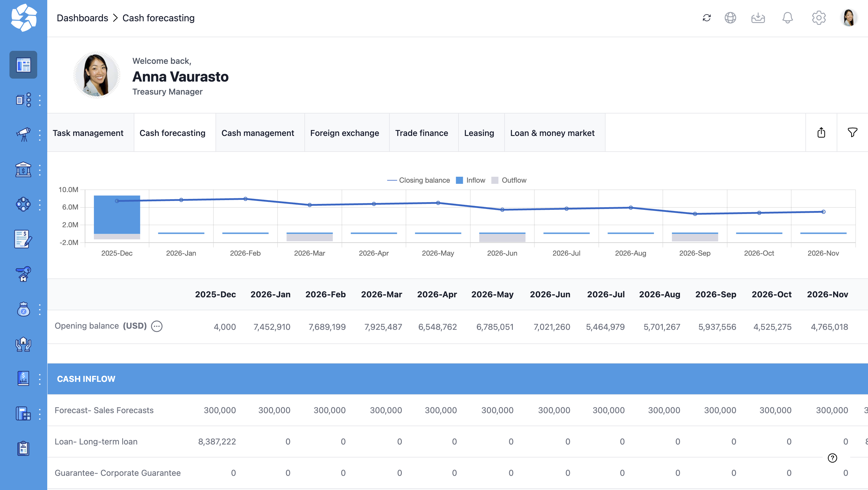This screenshot has height=490, width=868.
Task: Click the inbox download tray icon
Action: tap(758, 18)
